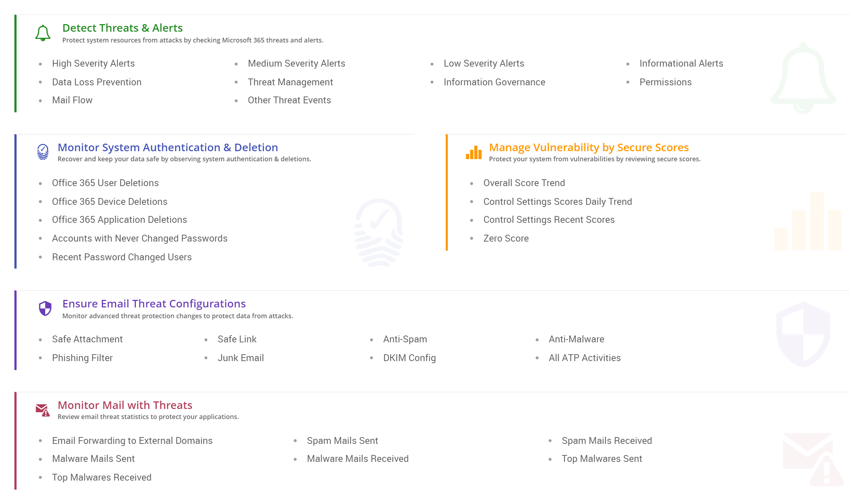Click the green bell Detect Threats icon
The image size is (864, 504).
pos(43,33)
